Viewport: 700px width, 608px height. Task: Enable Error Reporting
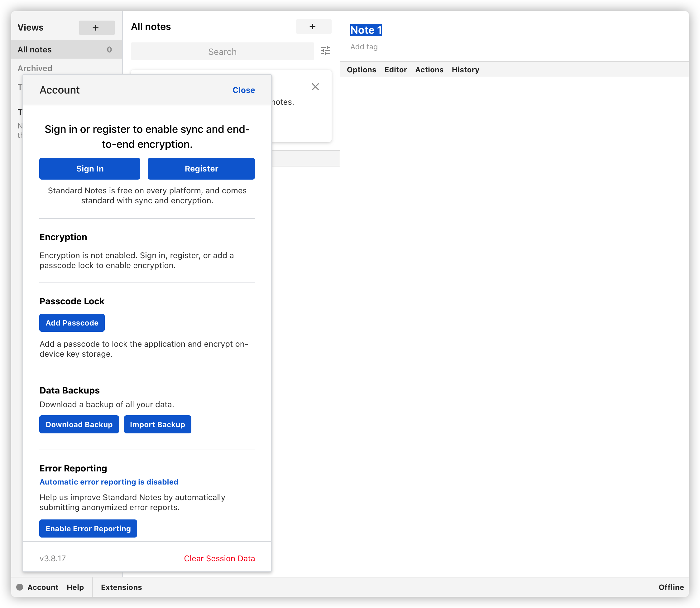(x=88, y=528)
